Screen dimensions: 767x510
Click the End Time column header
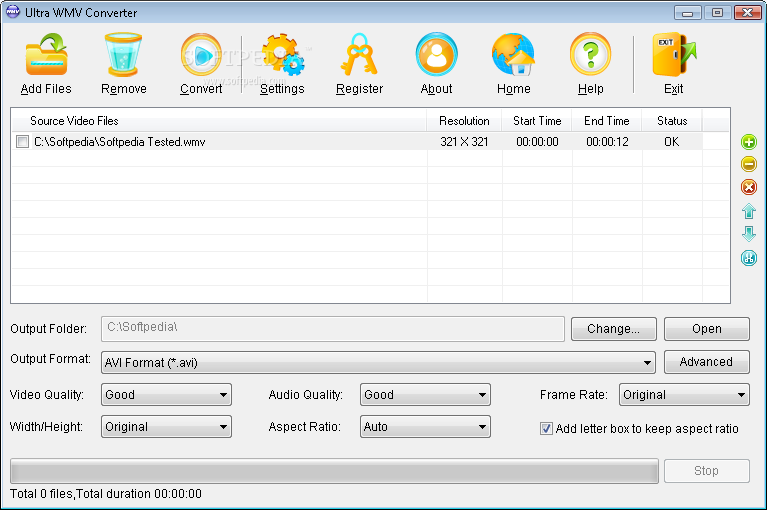point(607,121)
